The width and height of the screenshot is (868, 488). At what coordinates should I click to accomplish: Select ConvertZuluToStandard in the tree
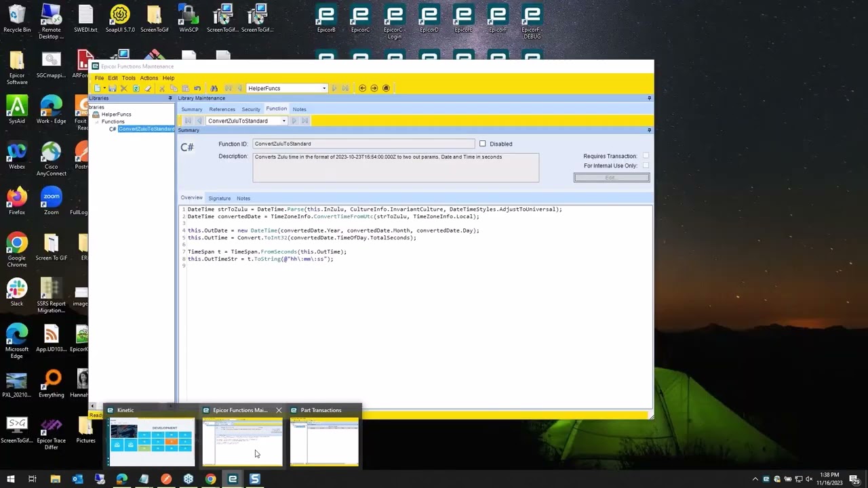146,129
